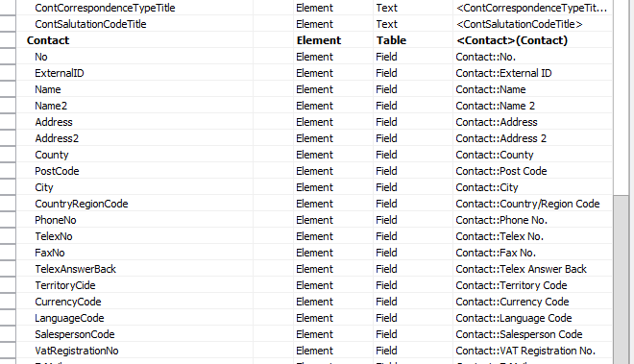Click Contact::Telex Answer Back data source

click(521, 269)
